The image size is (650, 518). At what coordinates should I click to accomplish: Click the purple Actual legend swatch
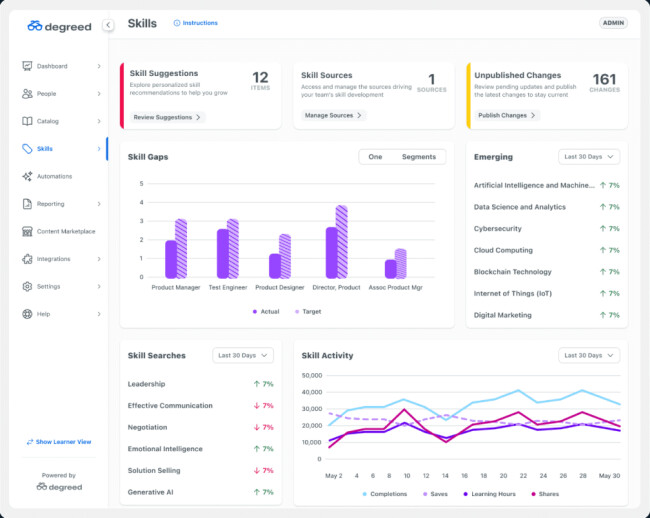pyautogui.click(x=256, y=312)
